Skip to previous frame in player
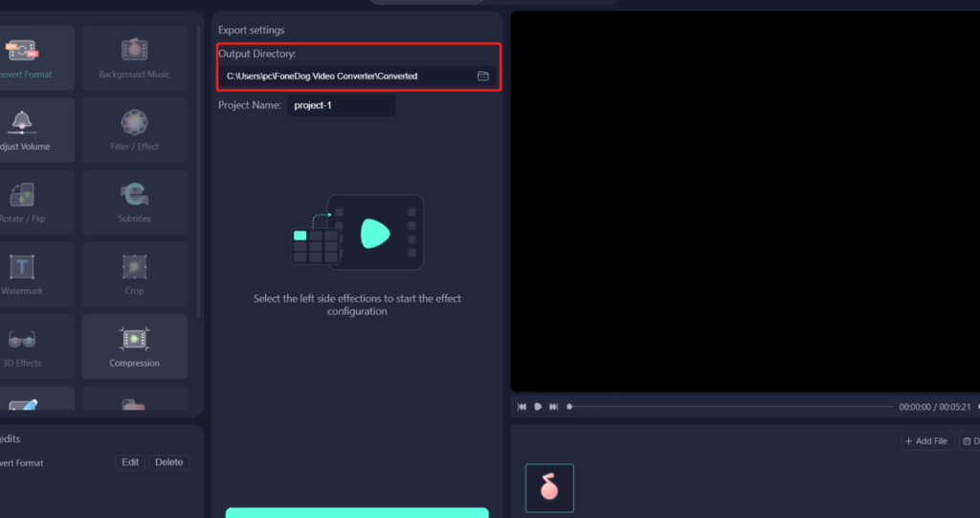 click(523, 407)
